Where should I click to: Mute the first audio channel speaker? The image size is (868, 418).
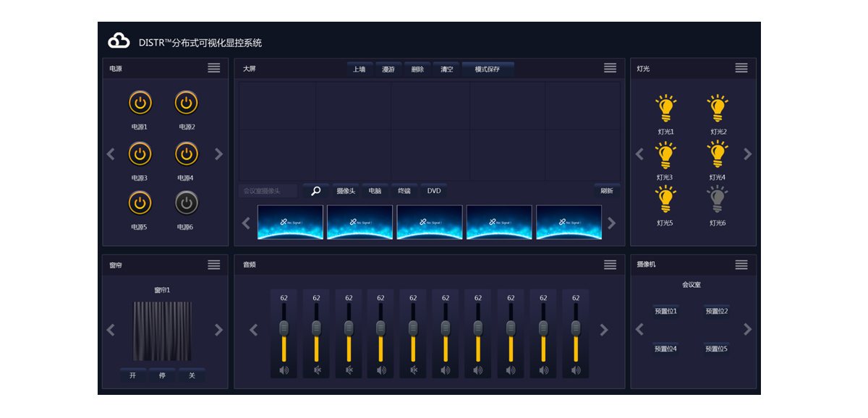coord(284,370)
